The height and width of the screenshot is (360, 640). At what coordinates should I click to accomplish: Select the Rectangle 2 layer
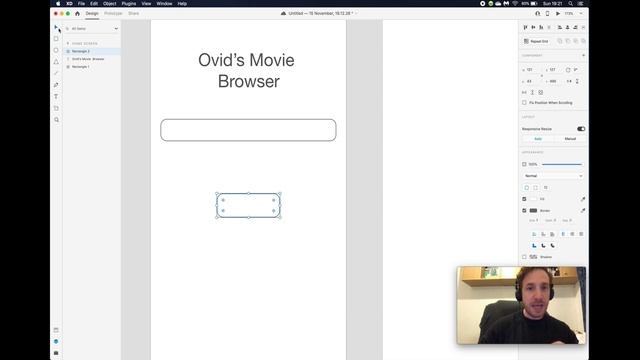click(x=92, y=51)
